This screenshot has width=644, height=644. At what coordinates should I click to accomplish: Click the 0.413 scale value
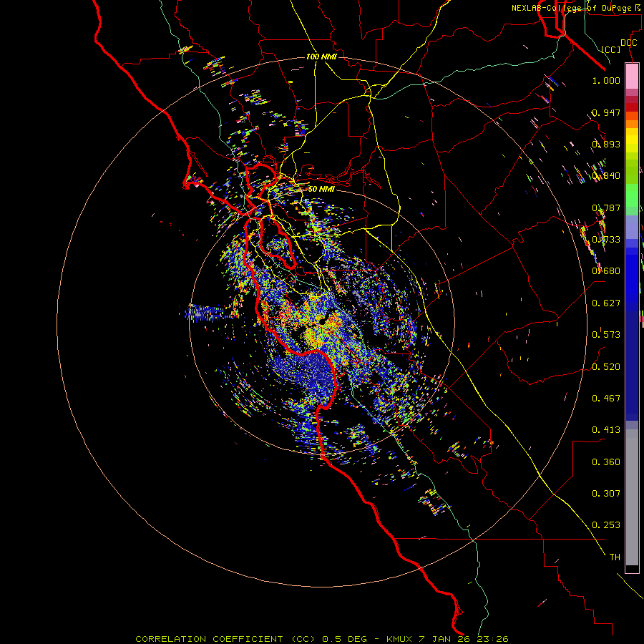pos(606,430)
